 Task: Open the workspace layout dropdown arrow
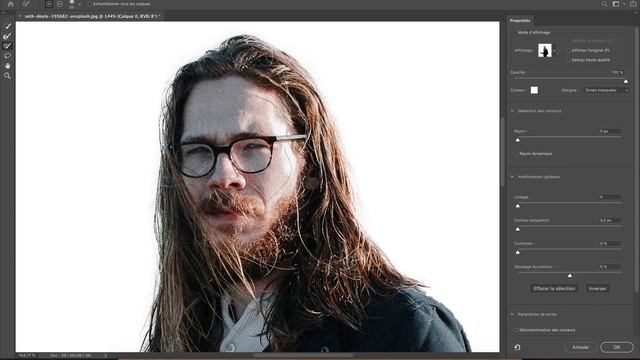coord(624,4)
